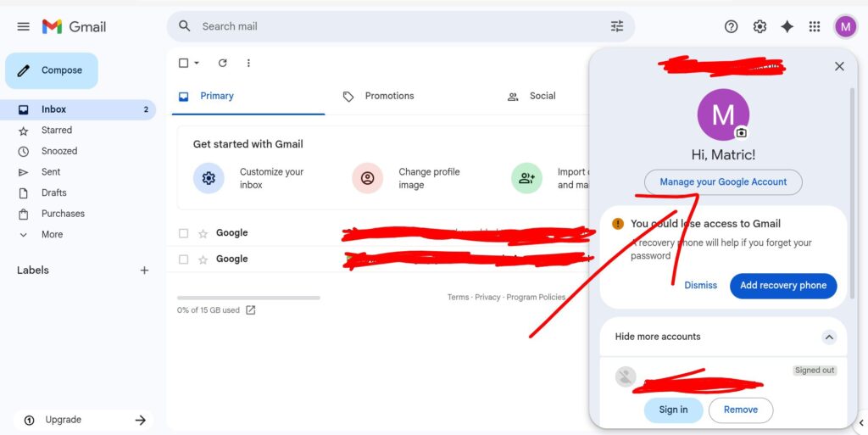Open select dropdown arrow beside checkbox

(197, 63)
